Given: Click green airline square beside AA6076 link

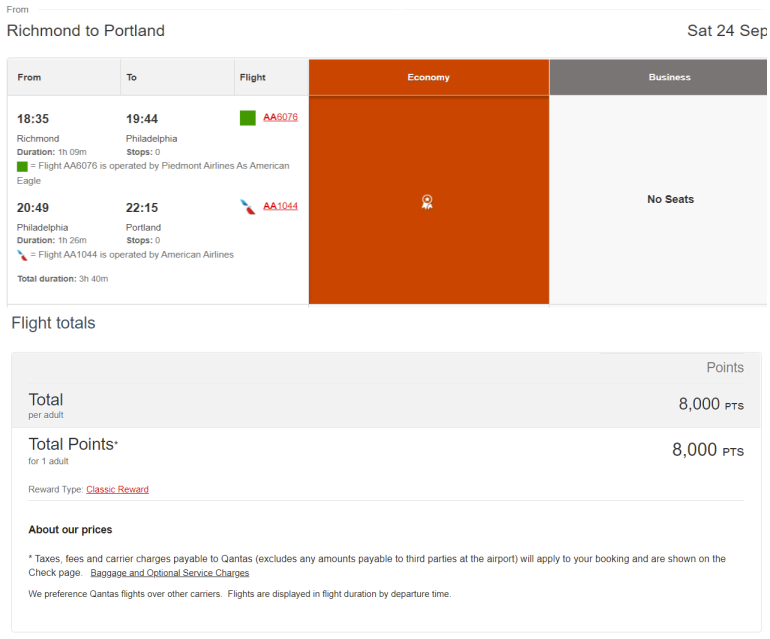Looking at the screenshot, I should [248, 118].
